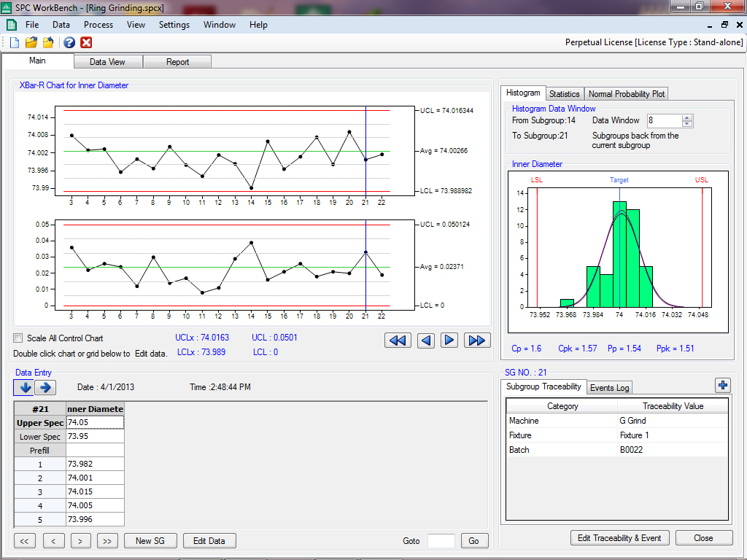The height and width of the screenshot is (560, 747).
Task: Select the Statistics tab
Action: [x=565, y=94]
